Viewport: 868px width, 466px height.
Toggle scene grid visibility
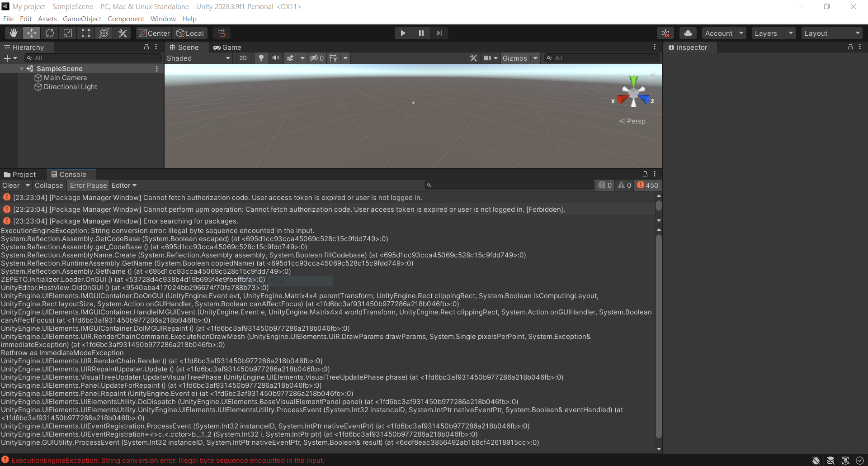(x=334, y=58)
